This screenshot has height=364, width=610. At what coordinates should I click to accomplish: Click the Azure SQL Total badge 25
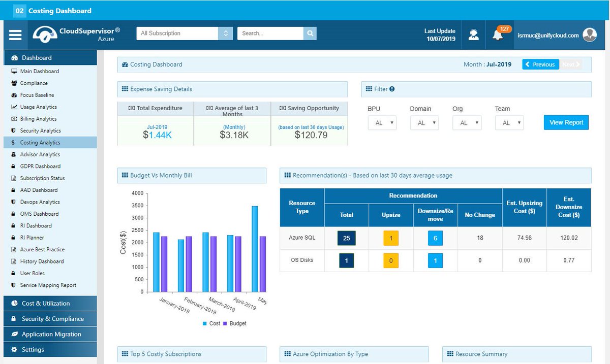(x=347, y=238)
